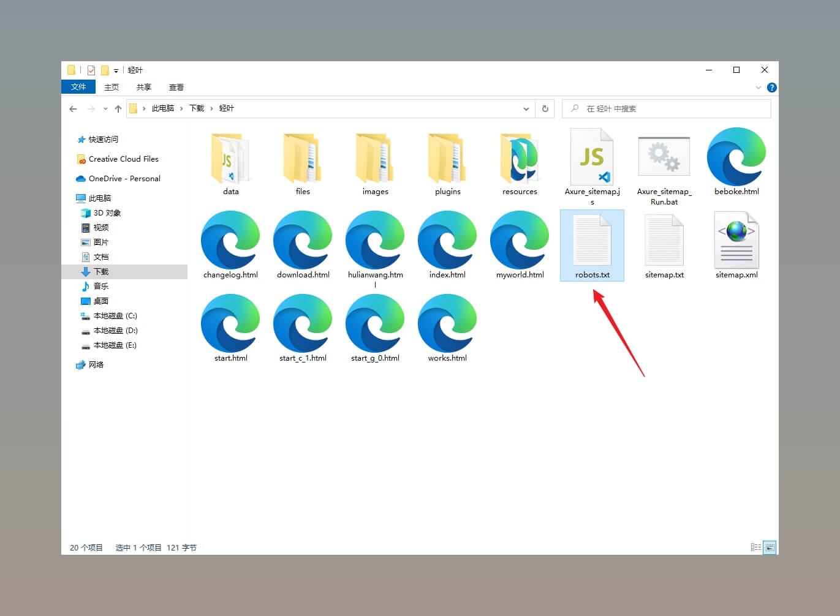Viewport: 840px width, 616px height.
Task: Select hulianwang.html file
Action: [x=375, y=250]
